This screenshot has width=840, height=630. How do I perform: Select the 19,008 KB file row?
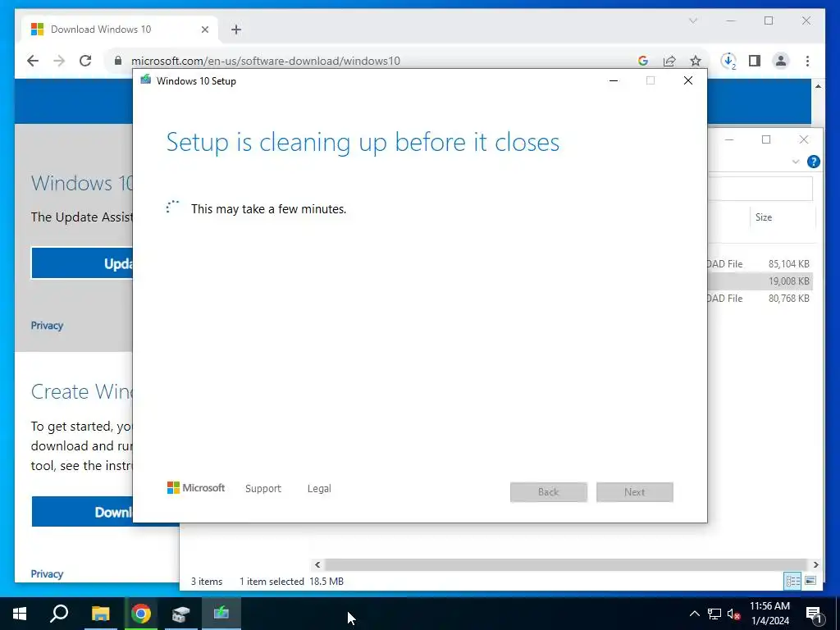pos(760,281)
